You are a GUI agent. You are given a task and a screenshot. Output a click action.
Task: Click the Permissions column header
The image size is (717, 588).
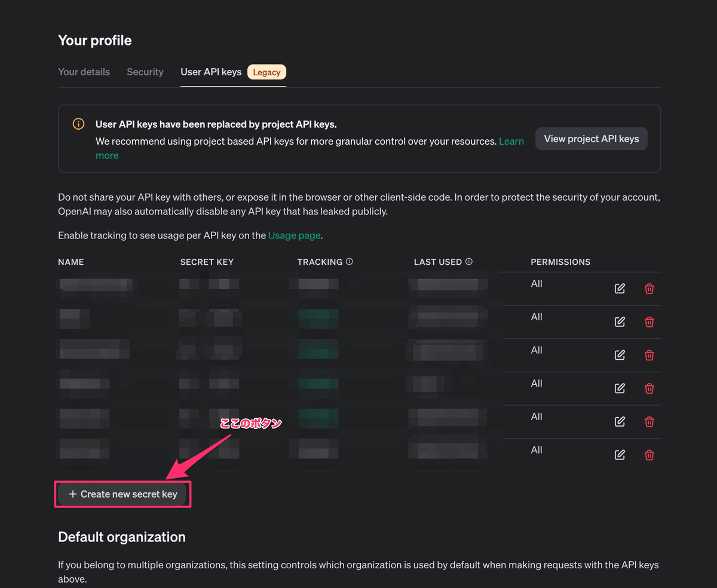coord(560,262)
